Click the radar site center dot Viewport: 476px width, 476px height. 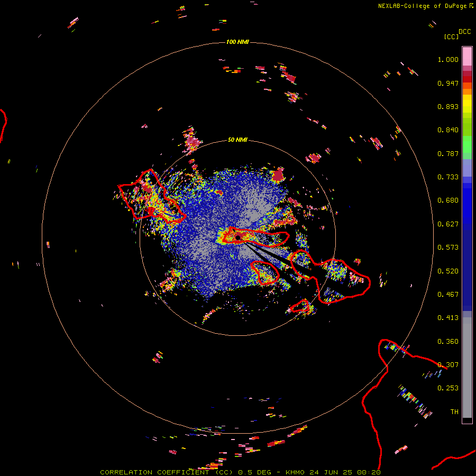tap(238, 237)
